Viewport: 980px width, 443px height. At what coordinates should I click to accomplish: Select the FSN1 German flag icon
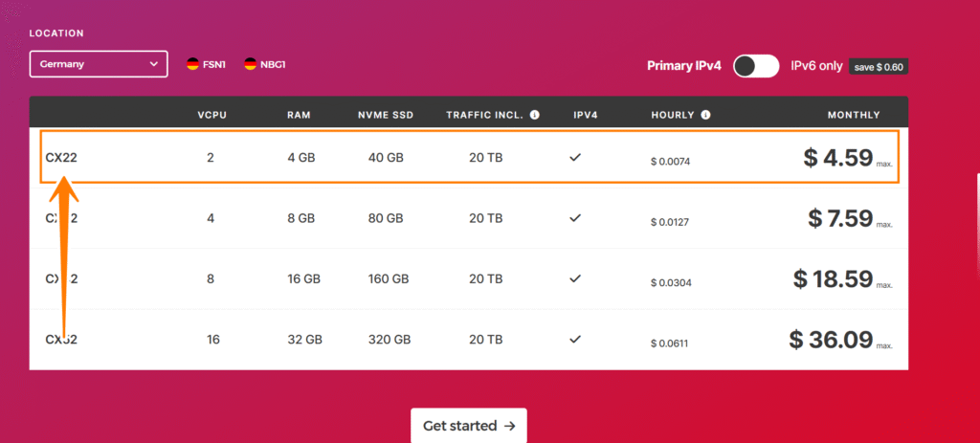point(192,64)
